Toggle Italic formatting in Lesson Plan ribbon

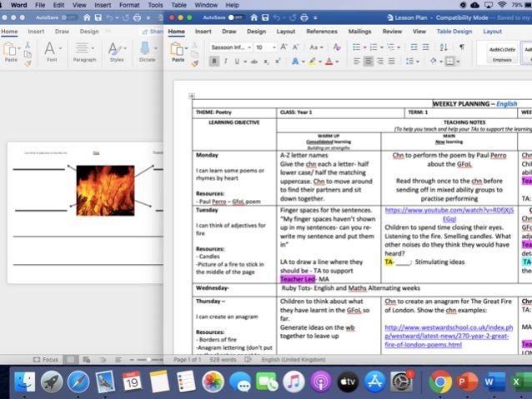(226, 62)
